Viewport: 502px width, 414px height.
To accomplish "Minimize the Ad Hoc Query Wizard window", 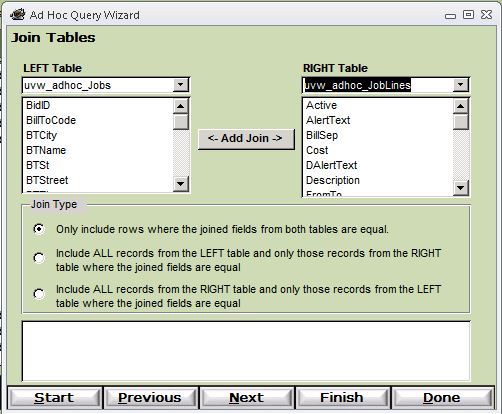I will pos(450,16).
